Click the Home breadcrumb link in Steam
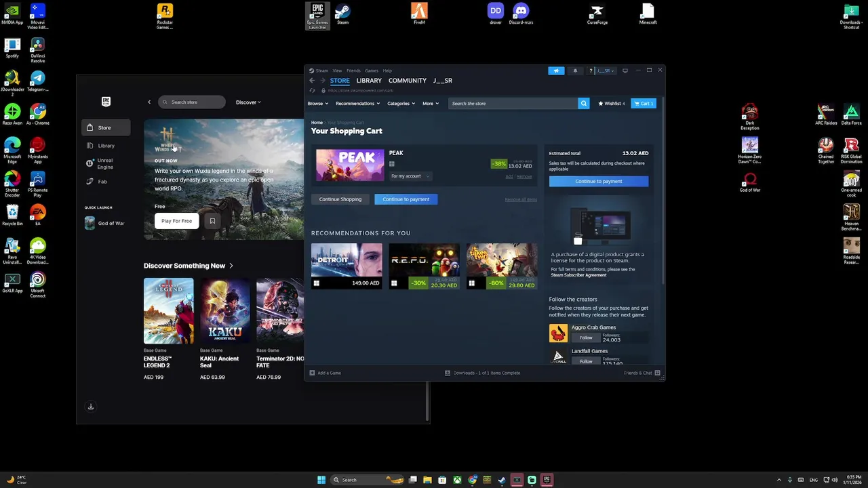Image resolution: width=868 pixels, height=488 pixels. coord(317,123)
